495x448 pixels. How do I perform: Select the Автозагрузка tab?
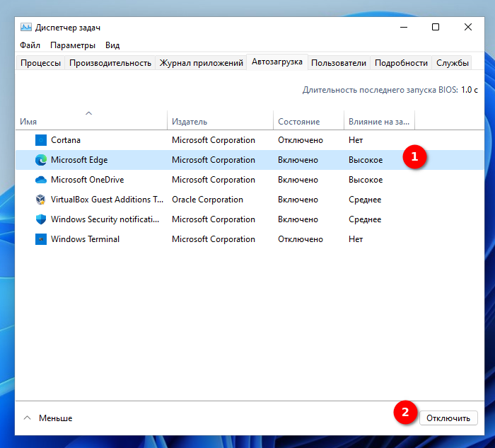click(277, 62)
